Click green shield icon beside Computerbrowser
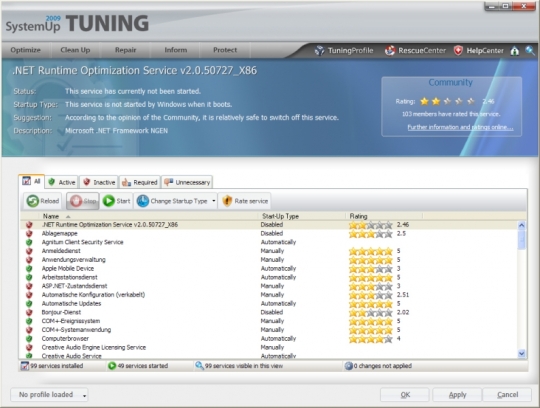 point(29,339)
